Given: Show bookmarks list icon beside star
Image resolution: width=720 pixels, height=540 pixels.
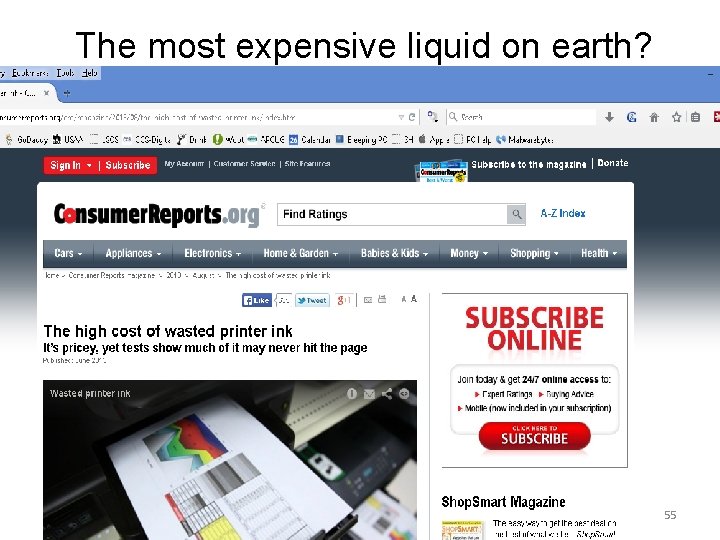Looking at the screenshot, I should (x=695, y=117).
